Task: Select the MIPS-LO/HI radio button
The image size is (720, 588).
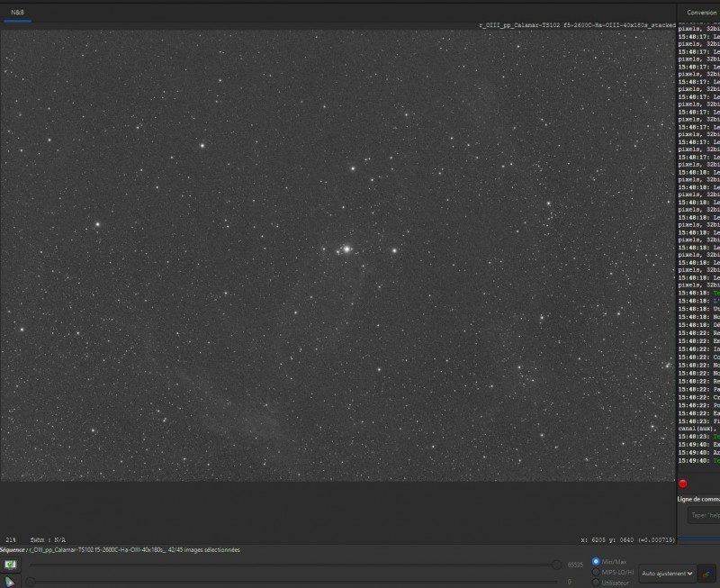Action: pos(596,572)
